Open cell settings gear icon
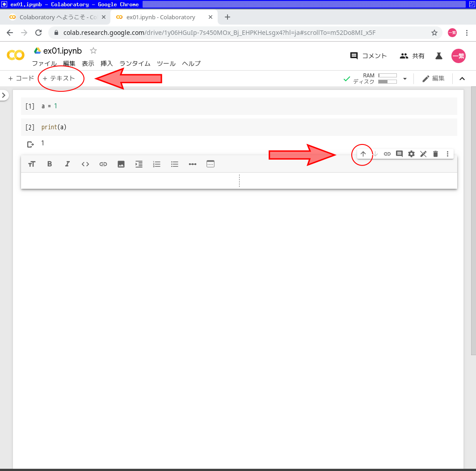Image resolution: width=476 pixels, height=471 pixels. pyautogui.click(x=411, y=154)
